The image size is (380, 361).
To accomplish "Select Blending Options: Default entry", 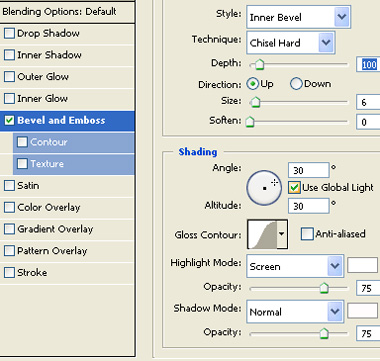I will coord(59,12).
